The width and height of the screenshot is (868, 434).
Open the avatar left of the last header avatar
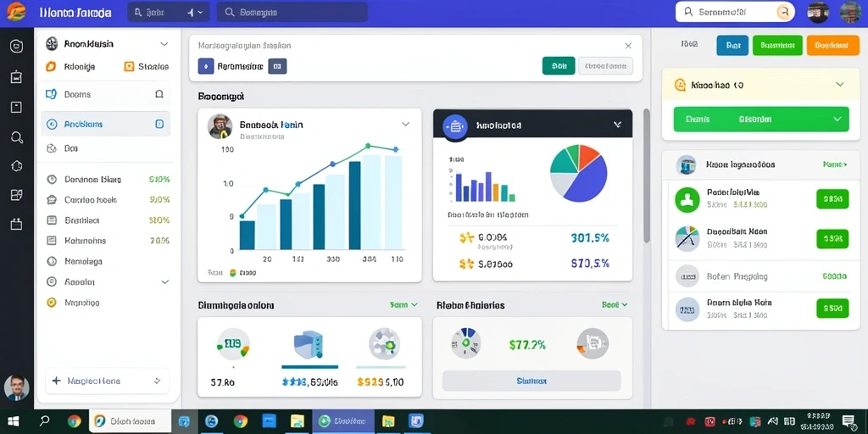point(818,12)
